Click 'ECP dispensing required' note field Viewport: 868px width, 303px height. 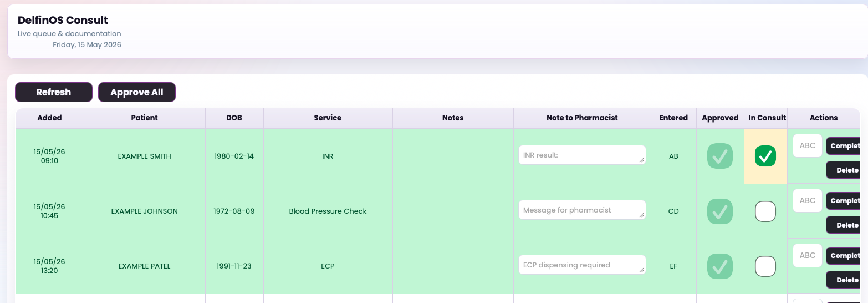point(582,265)
